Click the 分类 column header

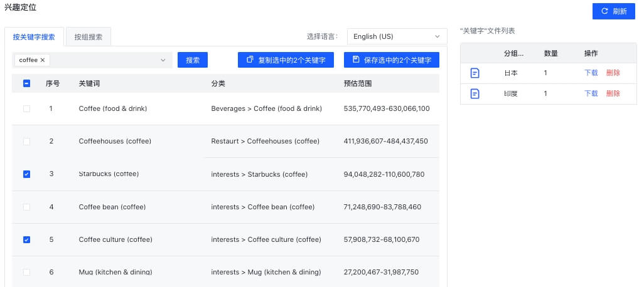tap(218, 83)
